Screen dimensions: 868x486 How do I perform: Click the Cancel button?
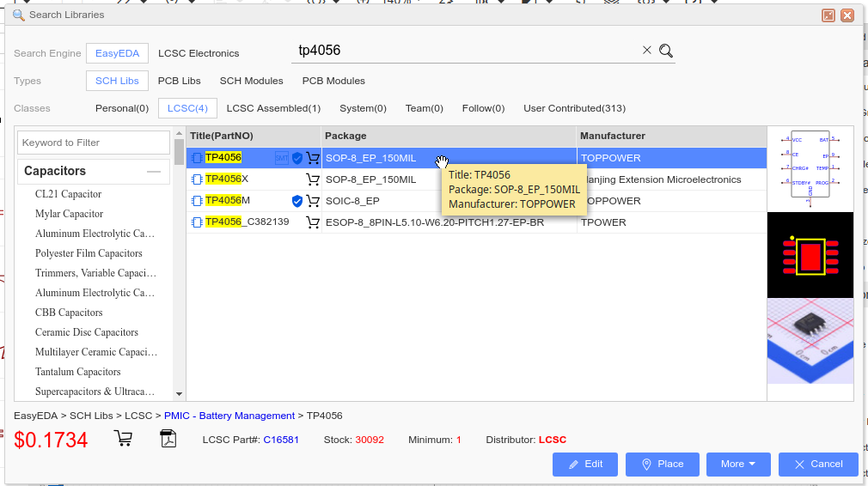click(x=819, y=465)
